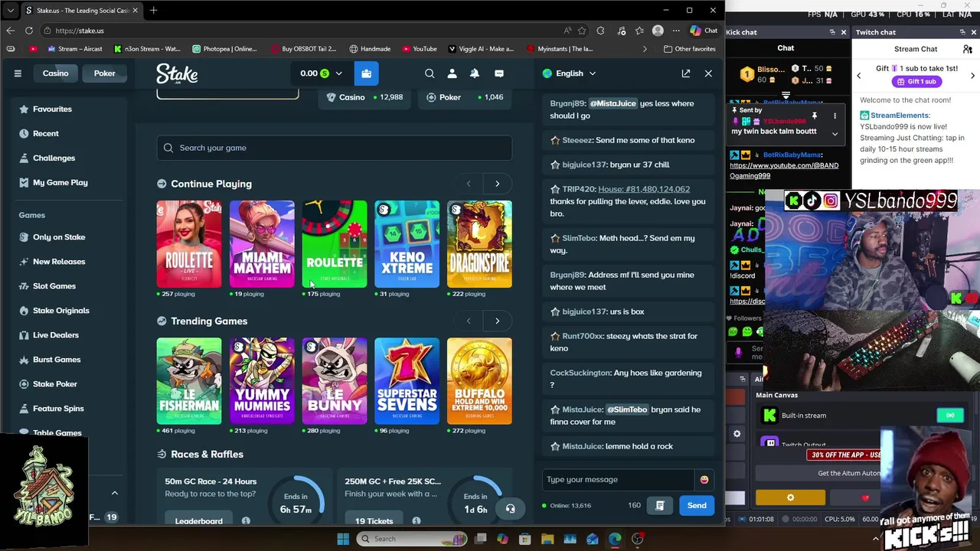Close the Stake chat panel
Viewport: 980px width, 551px height.
click(708, 73)
